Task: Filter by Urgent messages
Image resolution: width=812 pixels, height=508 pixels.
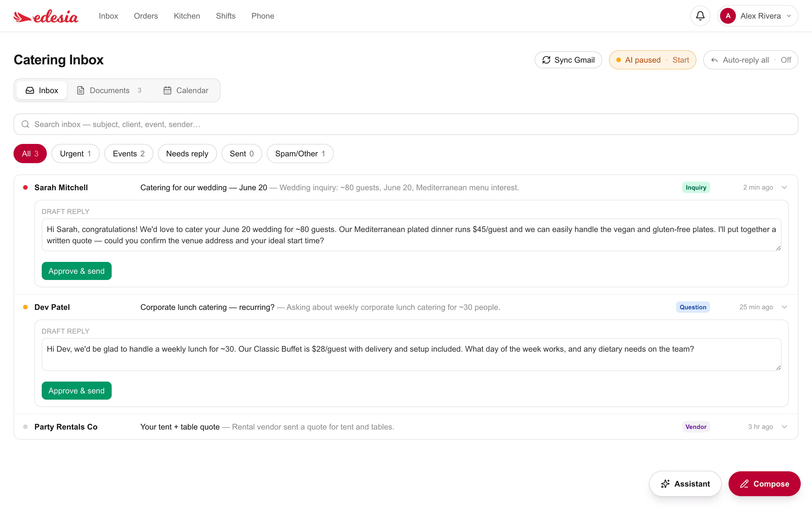Action: pyautogui.click(x=76, y=154)
